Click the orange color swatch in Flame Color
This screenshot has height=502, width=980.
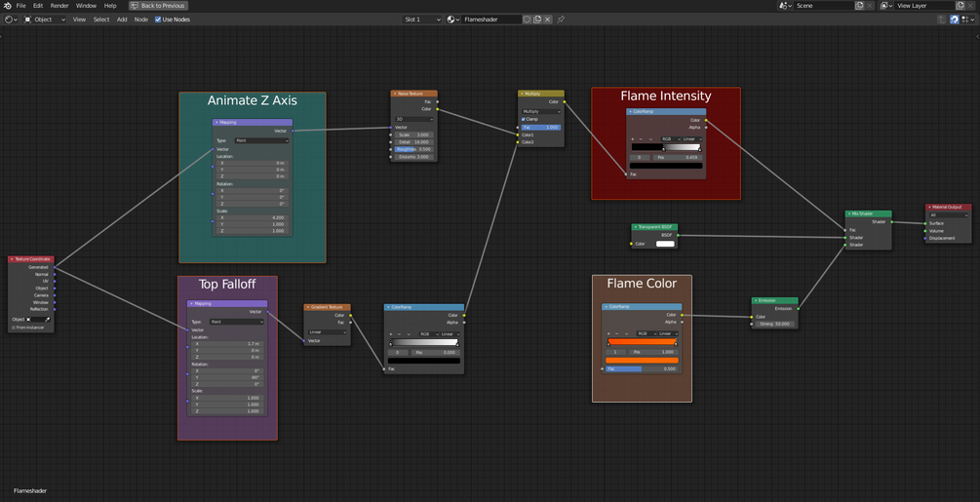click(x=642, y=361)
